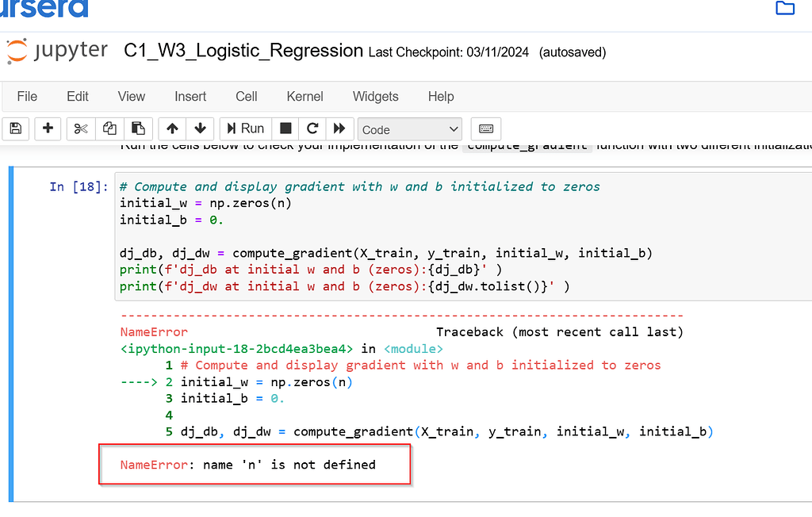Open the Kernel menu

coord(304,96)
